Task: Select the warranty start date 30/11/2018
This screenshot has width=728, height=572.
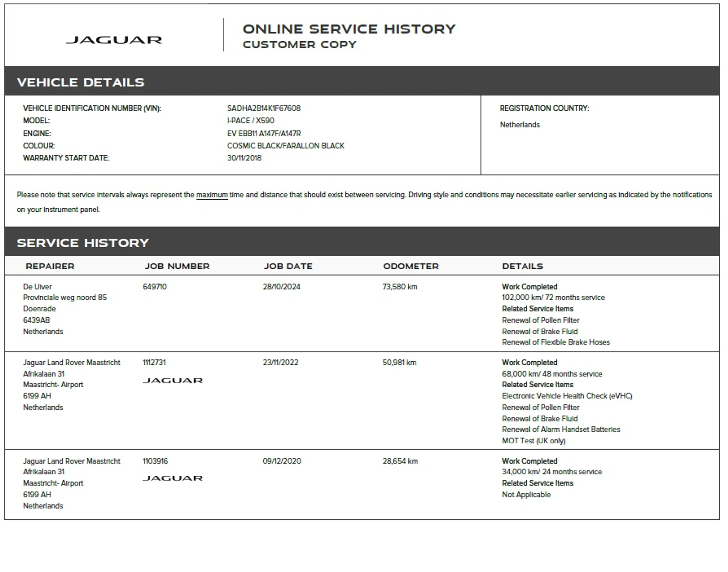Action: click(244, 158)
